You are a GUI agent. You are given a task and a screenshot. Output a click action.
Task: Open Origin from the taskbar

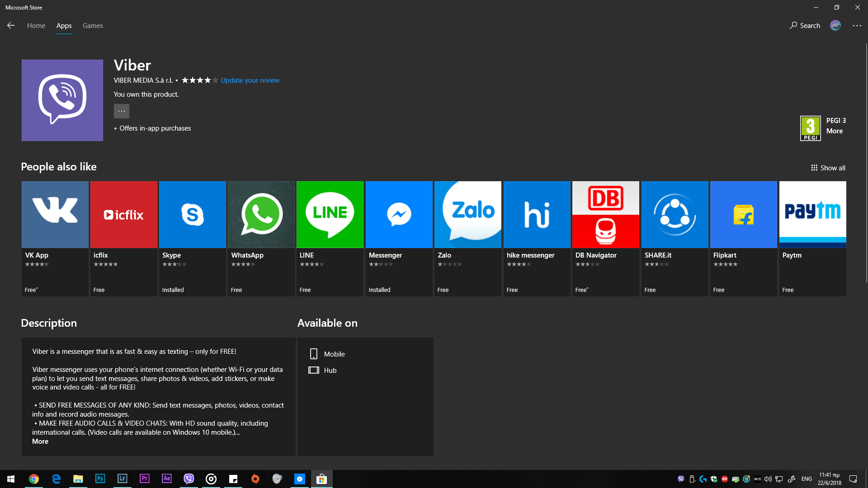coord(255,479)
